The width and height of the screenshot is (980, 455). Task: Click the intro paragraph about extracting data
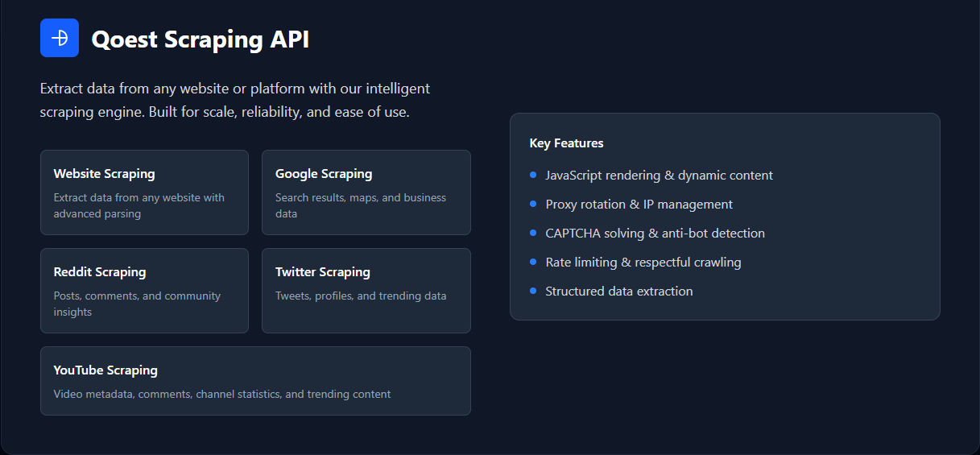point(235,100)
